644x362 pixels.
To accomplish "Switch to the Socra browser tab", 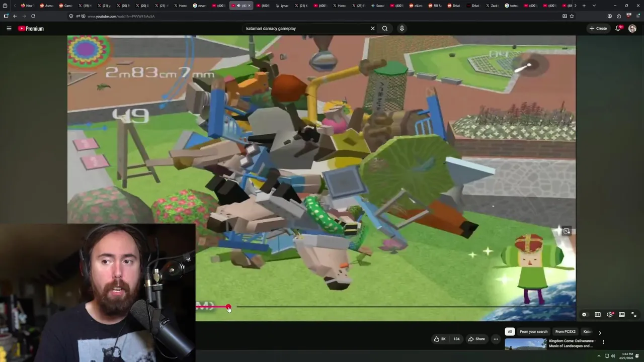I will [377, 6].
